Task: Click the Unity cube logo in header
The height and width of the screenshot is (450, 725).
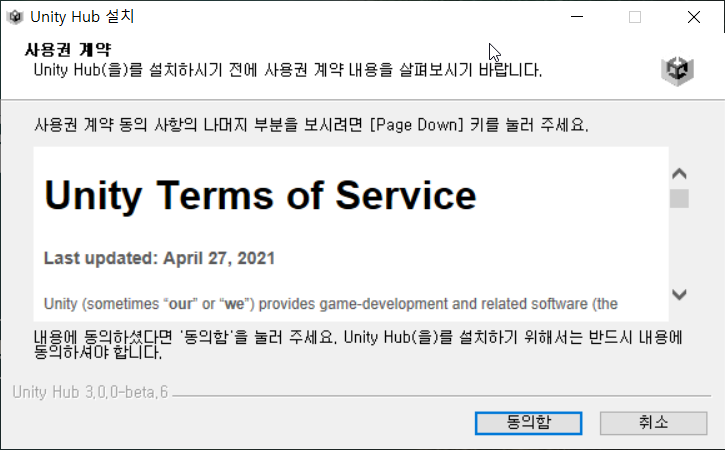Action: pos(677,71)
